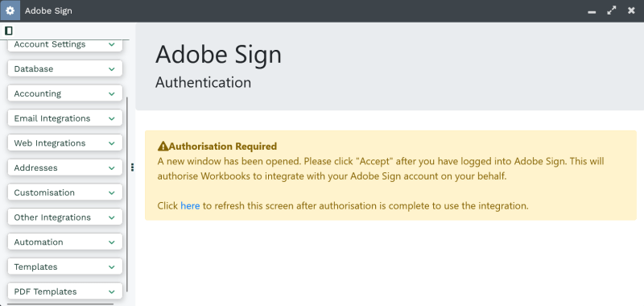Click the sidebar vertical scrollbar
This screenshot has height=306, width=644.
127,194
